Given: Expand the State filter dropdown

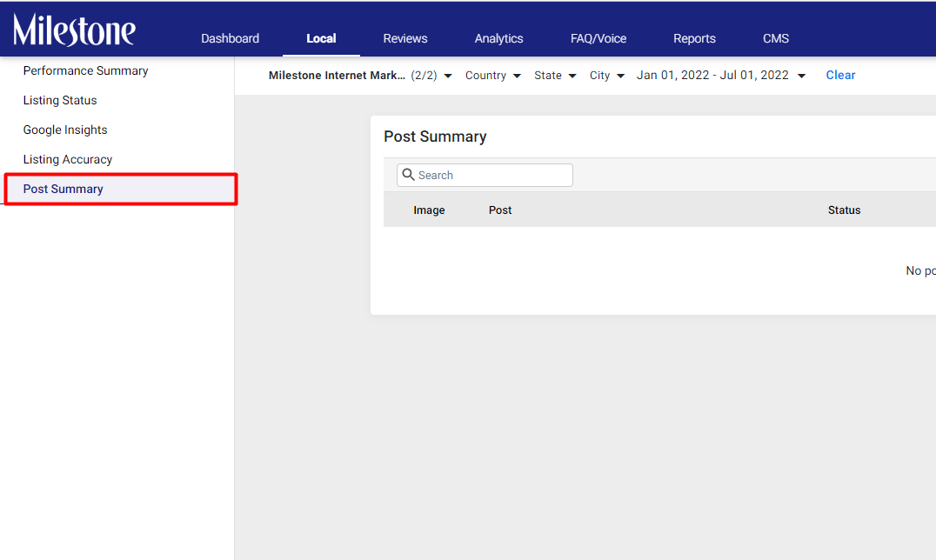Looking at the screenshot, I should coord(555,76).
